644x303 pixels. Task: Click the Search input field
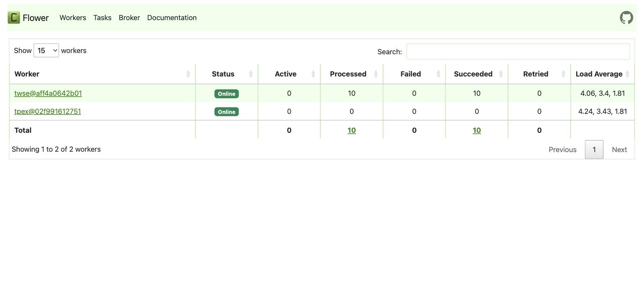click(x=518, y=51)
